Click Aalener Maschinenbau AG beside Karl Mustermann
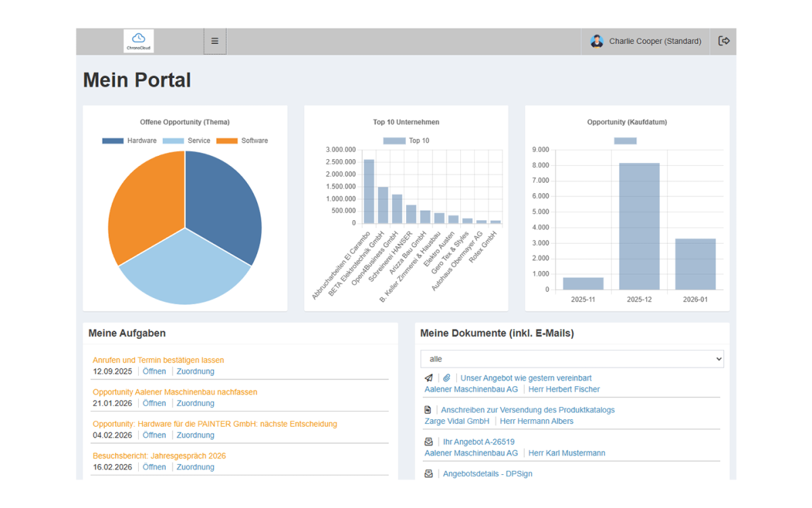This screenshot has width=812, height=508. tap(471, 453)
